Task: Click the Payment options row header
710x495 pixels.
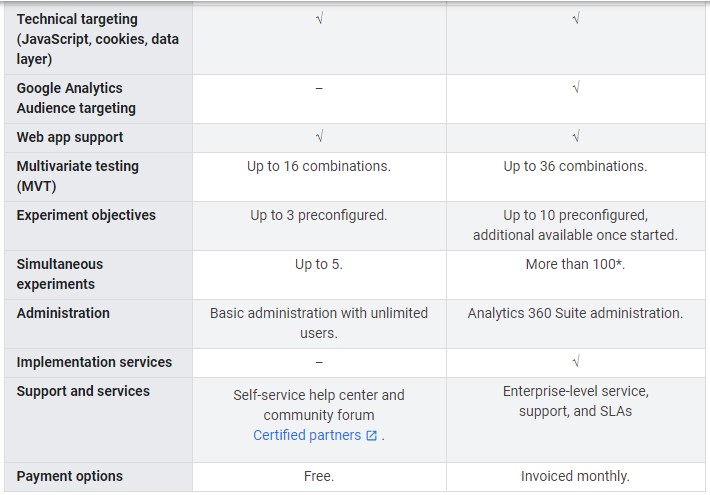Action: click(x=70, y=476)
